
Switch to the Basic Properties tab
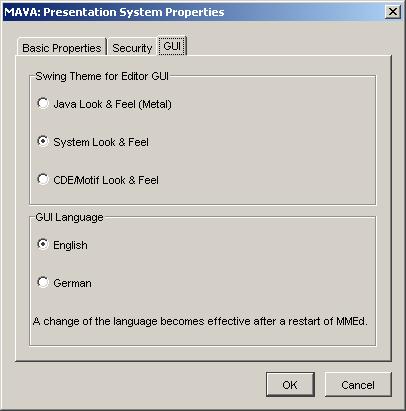62,47
